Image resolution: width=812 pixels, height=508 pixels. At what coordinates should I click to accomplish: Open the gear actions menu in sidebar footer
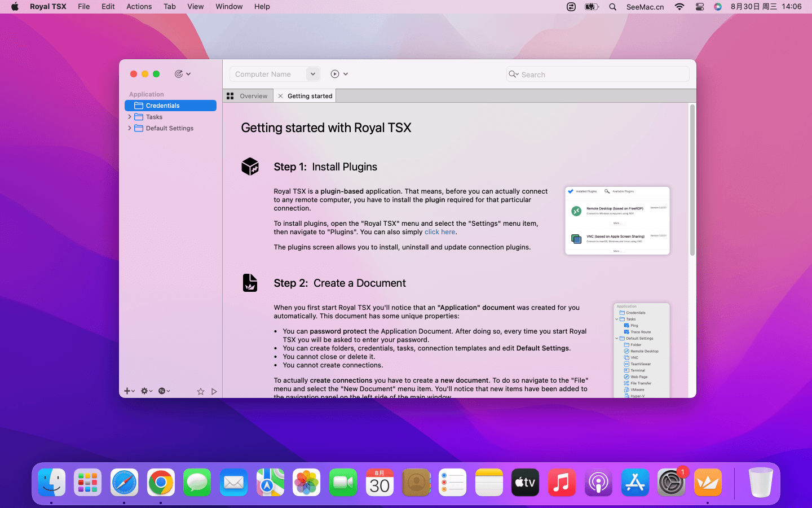click(x=145, y=391)
